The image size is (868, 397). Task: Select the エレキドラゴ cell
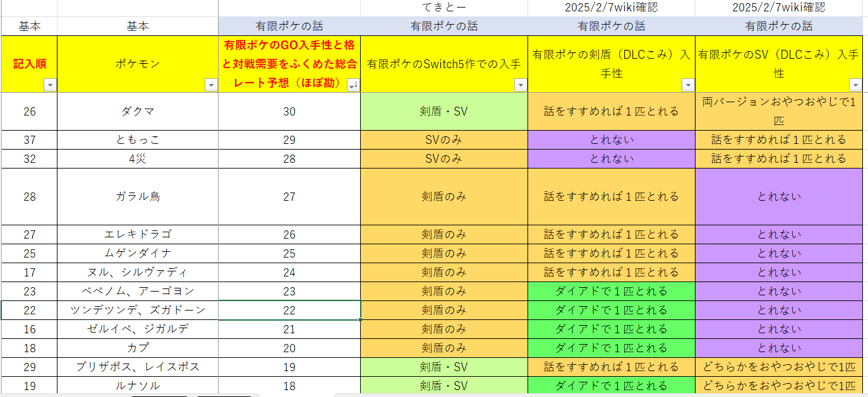[x=138, y=235]
